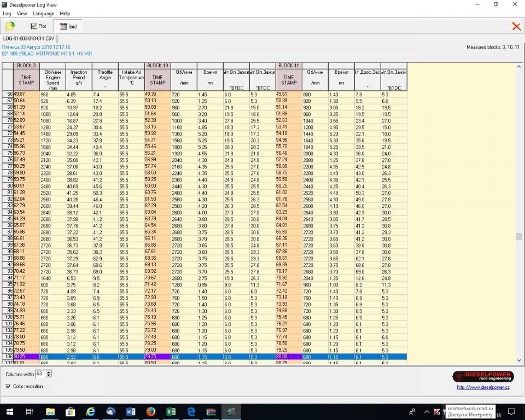The height and width of the screenshot is (420, 525).
Task: Open the Language menu
Action: click(43, 13)
